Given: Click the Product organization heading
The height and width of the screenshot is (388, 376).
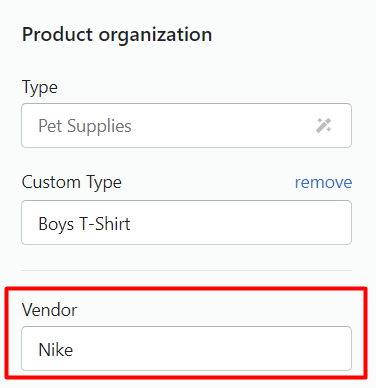Looking at the screenshot, I should [x=117, y=35].
